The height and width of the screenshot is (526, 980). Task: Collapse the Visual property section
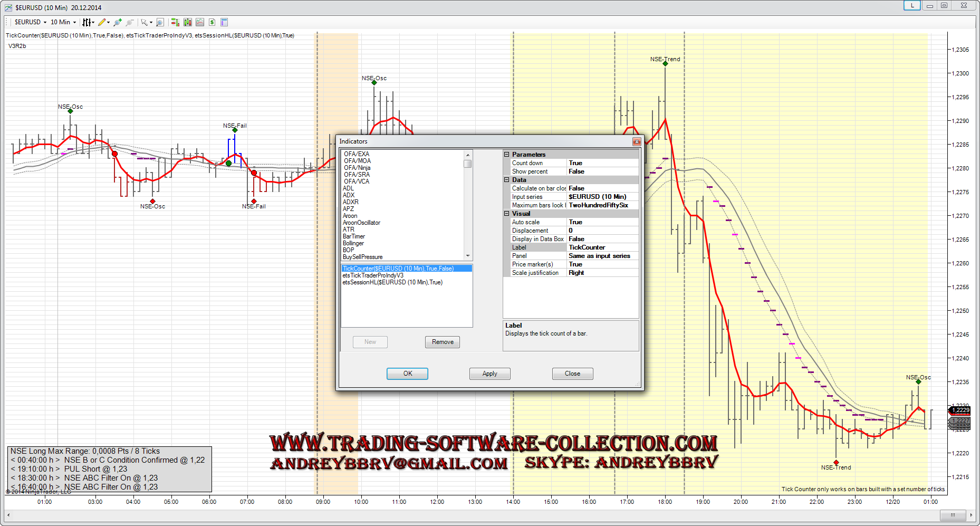point(507,214)
